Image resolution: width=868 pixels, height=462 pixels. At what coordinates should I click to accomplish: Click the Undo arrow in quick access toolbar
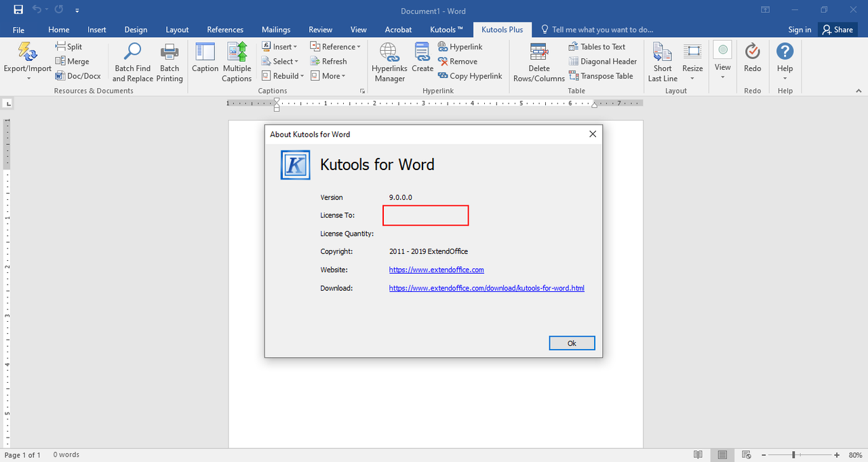pyautogui.click(x=37, y=10)
